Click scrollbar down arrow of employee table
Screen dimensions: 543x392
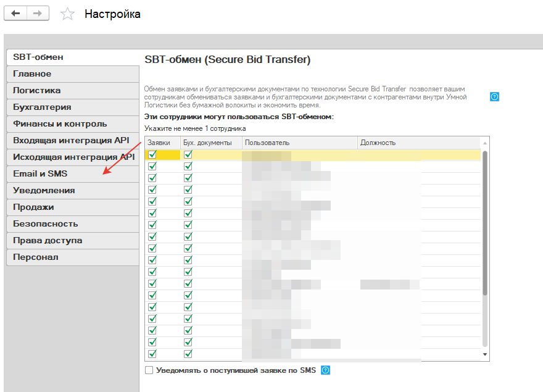pyautogui.click(x=485, y=354)
